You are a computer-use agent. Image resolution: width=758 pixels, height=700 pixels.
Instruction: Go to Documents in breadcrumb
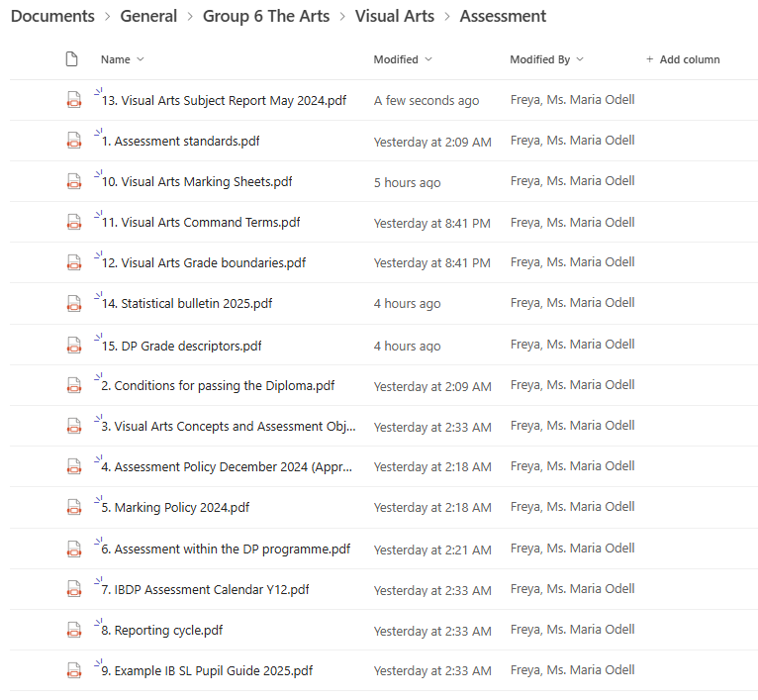pos(52,16)
